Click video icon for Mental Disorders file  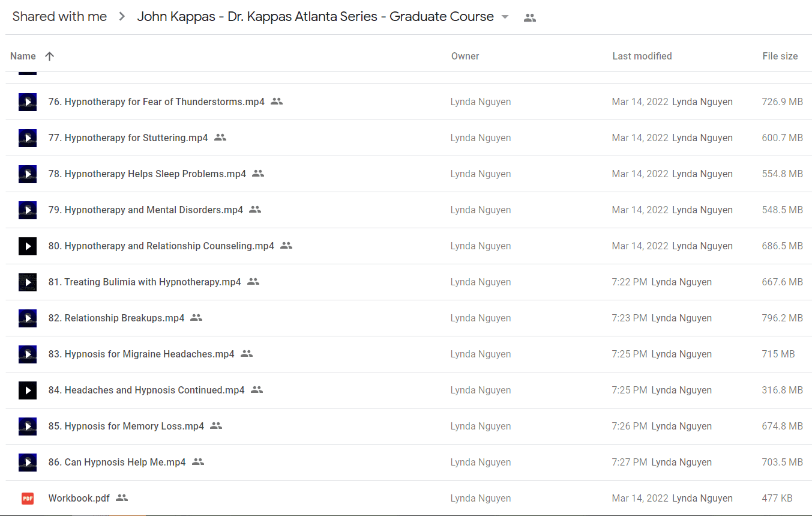click(x=28, y=210)
